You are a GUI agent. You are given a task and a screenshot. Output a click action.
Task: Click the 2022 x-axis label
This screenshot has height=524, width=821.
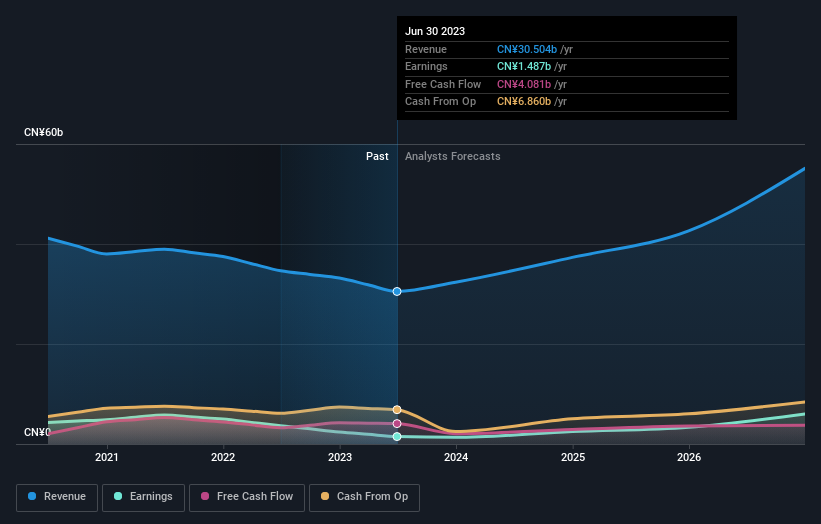coord(223,457)
